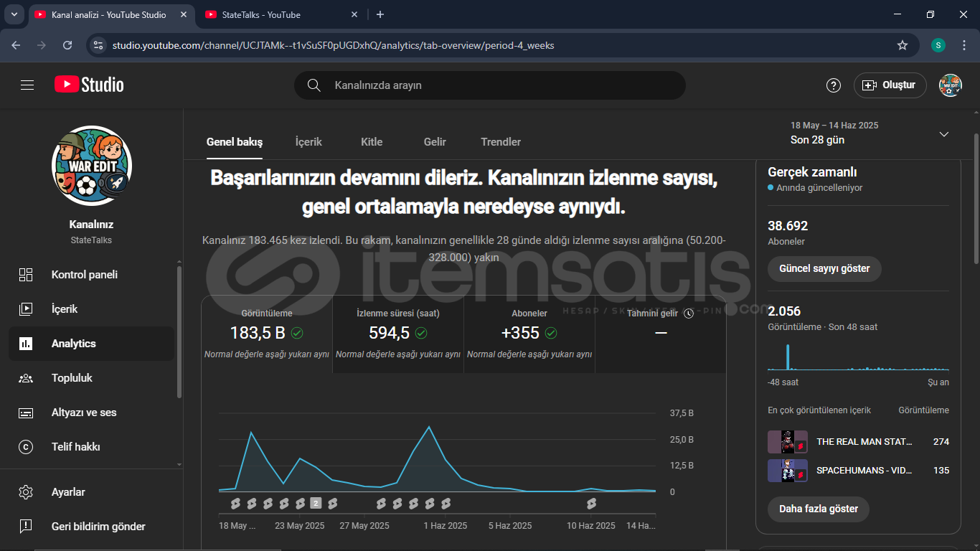This screenshot has height=551, width=980.
Task: Click the StateTalks channel name under Kanalınız
Action: tap(91, 240)
